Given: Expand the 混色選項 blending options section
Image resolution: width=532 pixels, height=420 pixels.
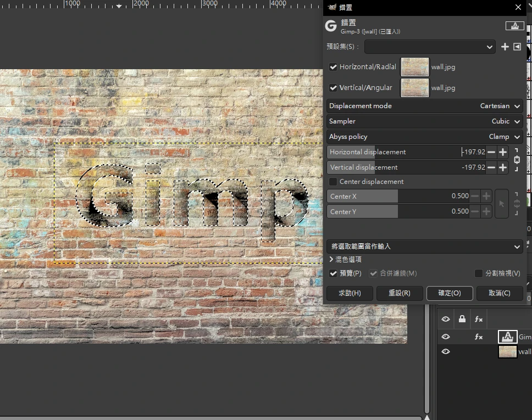Looking at the screenshot, I should coord(345,259).
